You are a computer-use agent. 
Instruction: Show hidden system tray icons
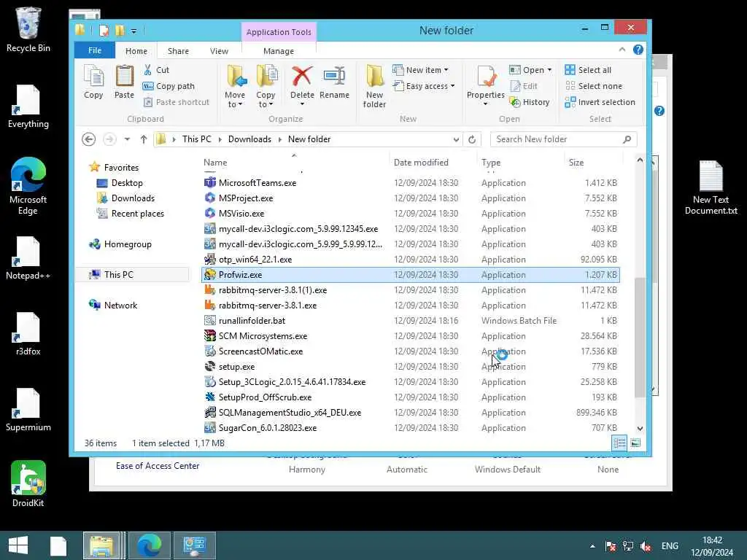pyautogui.click(x=592, y=546)
